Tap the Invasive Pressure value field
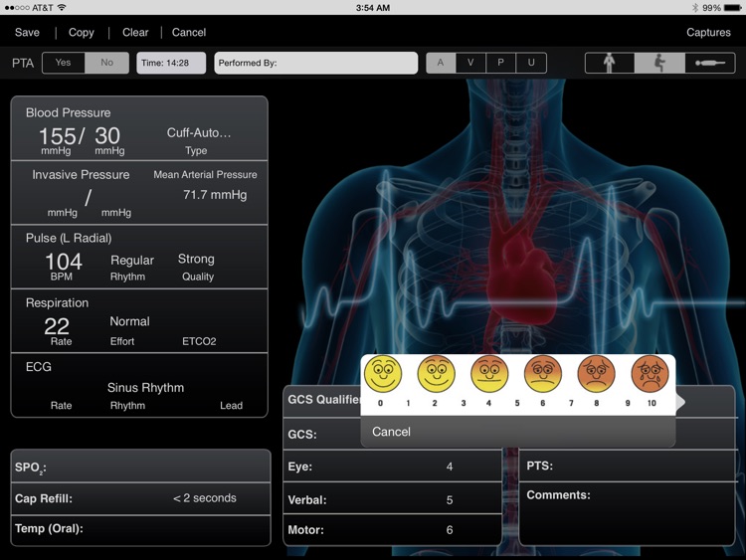Screen dimensions: 746x560 (89, 198)
